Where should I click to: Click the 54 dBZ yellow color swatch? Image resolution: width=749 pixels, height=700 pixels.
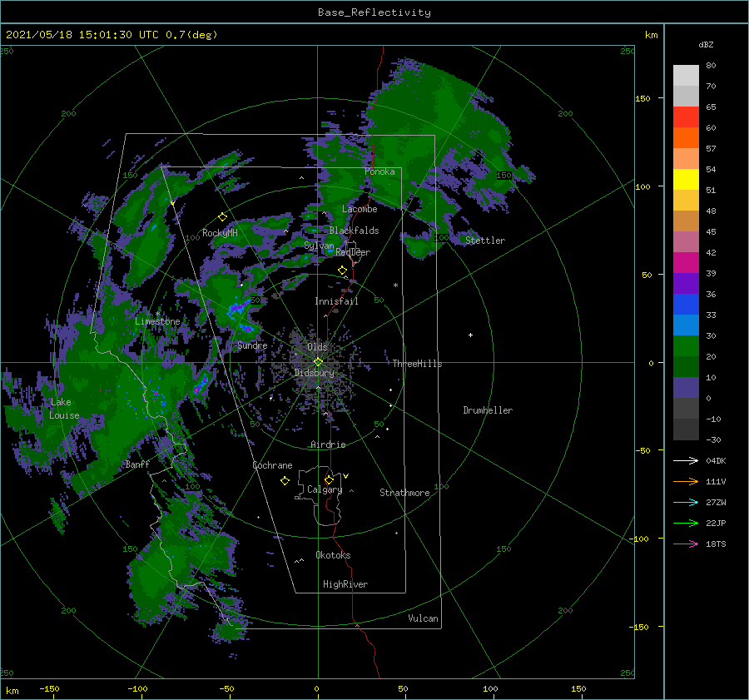tap(686, 179)
